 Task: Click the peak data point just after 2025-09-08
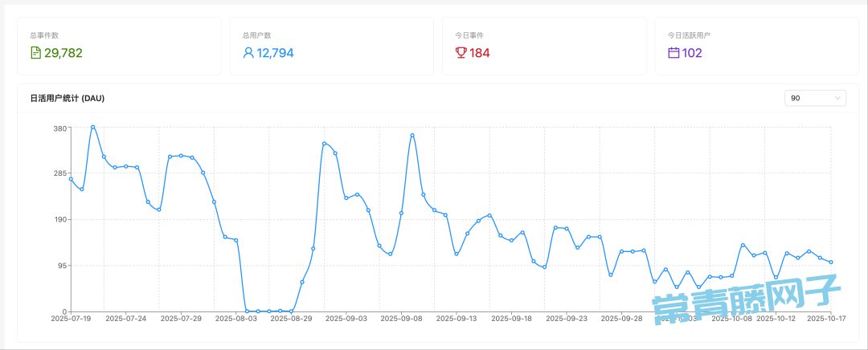click(412, 135)
